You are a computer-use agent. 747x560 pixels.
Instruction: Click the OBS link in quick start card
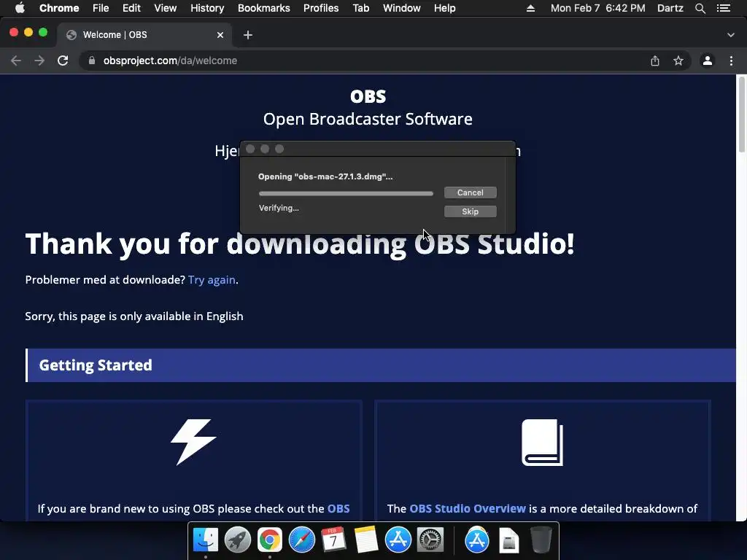[x=338, y=508]
